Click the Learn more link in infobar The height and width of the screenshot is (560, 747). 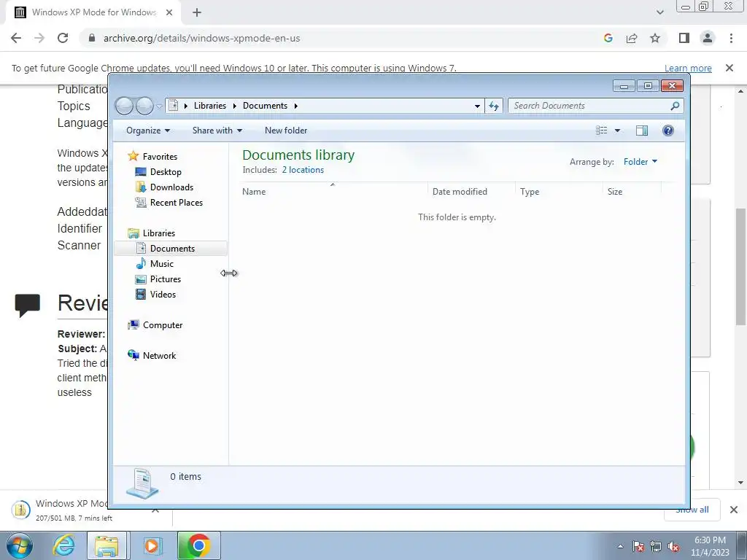(688, 68)
